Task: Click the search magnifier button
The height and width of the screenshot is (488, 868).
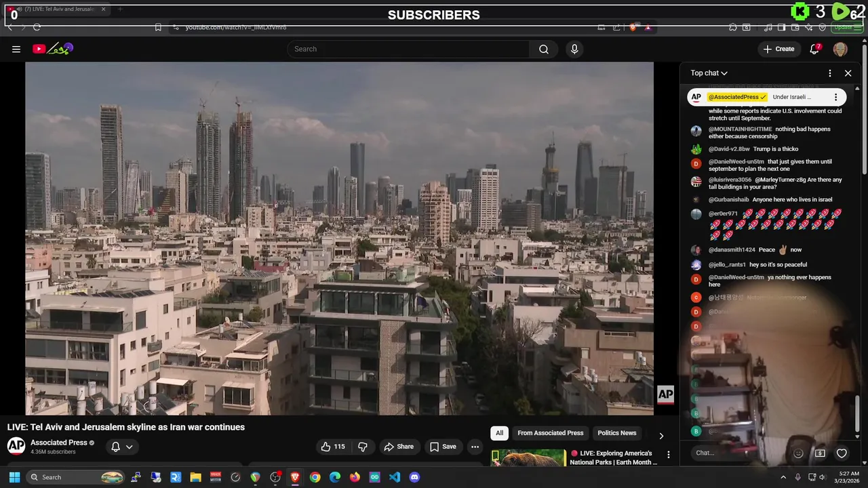Action: [544, 49]
